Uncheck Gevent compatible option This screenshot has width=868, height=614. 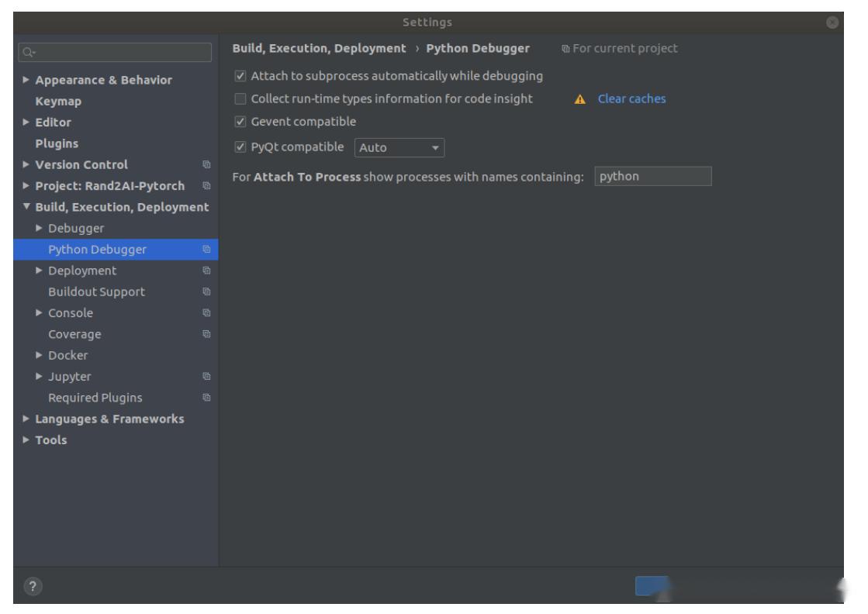pyautogui.click(x=240, y=122)
